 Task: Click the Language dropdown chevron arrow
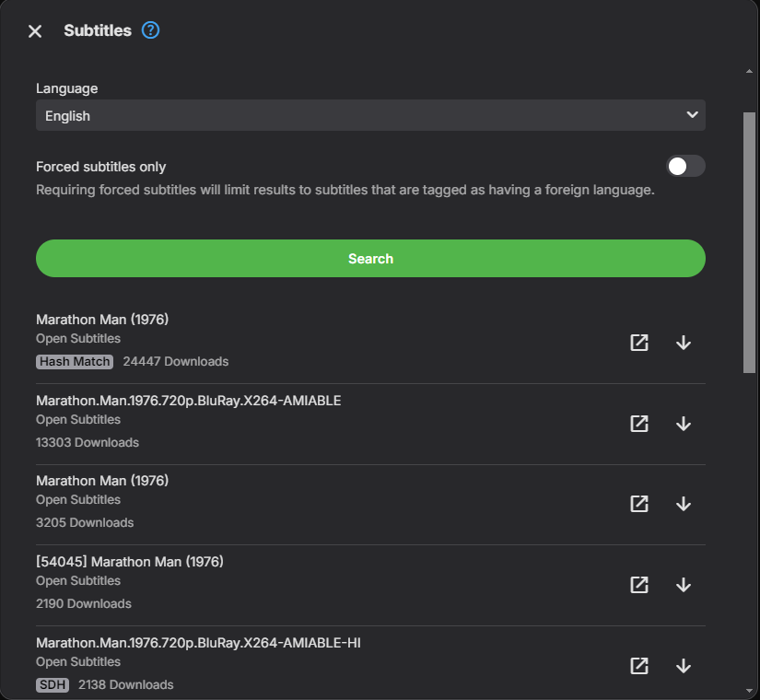pyautogui.click(x=692, y=115)
